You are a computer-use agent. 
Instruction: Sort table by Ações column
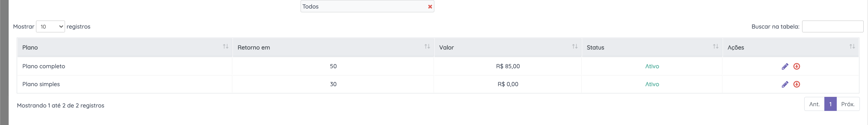click(791, 47)
